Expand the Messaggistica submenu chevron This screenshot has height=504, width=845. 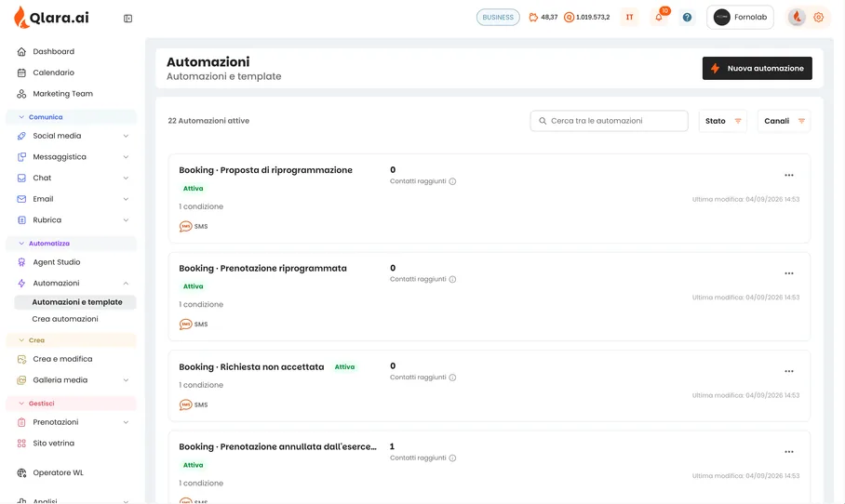(126, 157)
